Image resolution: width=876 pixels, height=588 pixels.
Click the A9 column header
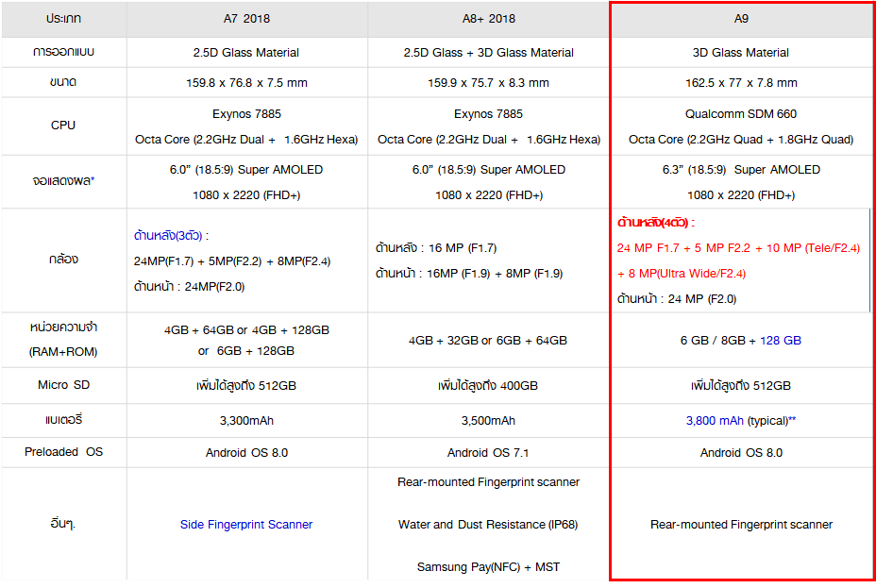coord(741,19)
